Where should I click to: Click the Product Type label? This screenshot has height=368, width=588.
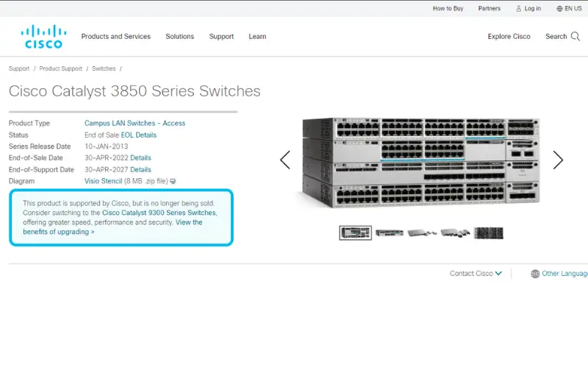tap(29, 123)
